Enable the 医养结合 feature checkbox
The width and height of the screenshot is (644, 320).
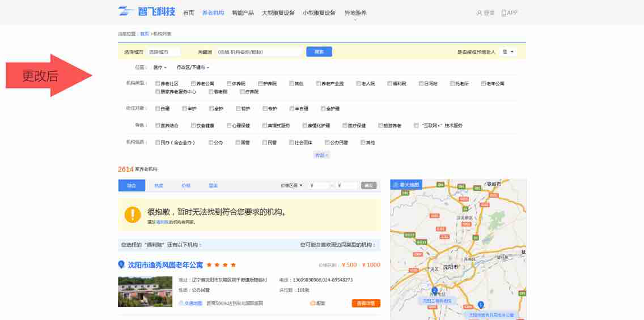158,125
